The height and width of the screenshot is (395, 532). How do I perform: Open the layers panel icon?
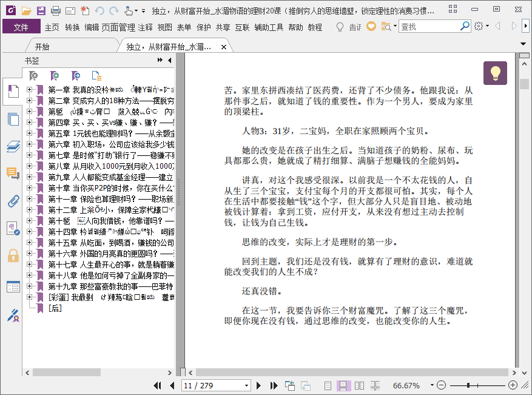tap(13, 147)
